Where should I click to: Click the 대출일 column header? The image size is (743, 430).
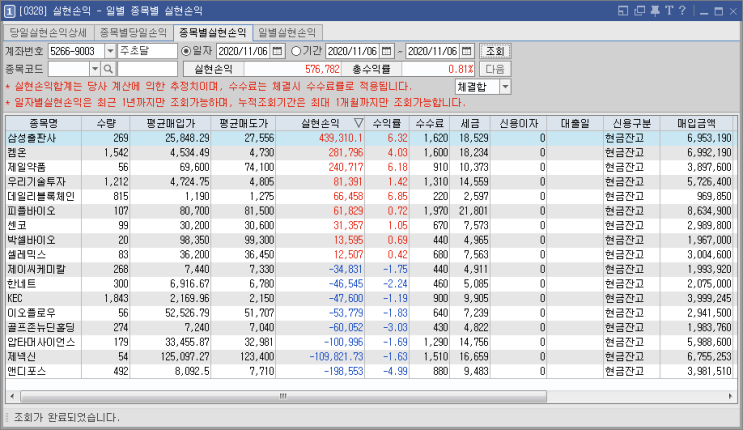pyautogui.click(x=575, y=123)
